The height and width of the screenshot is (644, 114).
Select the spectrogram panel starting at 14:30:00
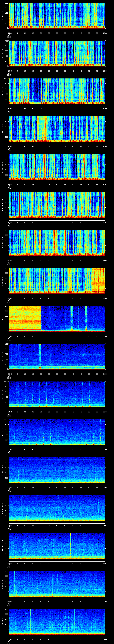(57, 621)
